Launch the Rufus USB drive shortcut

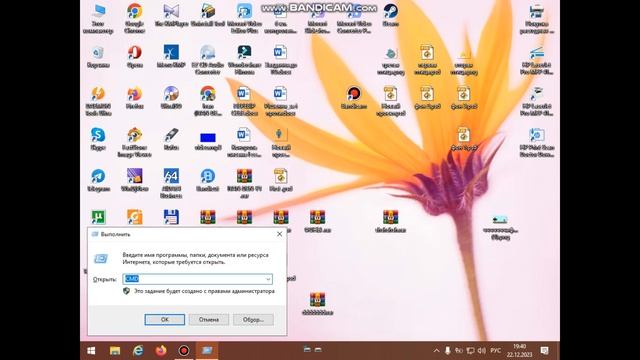(x=171, y=136)
